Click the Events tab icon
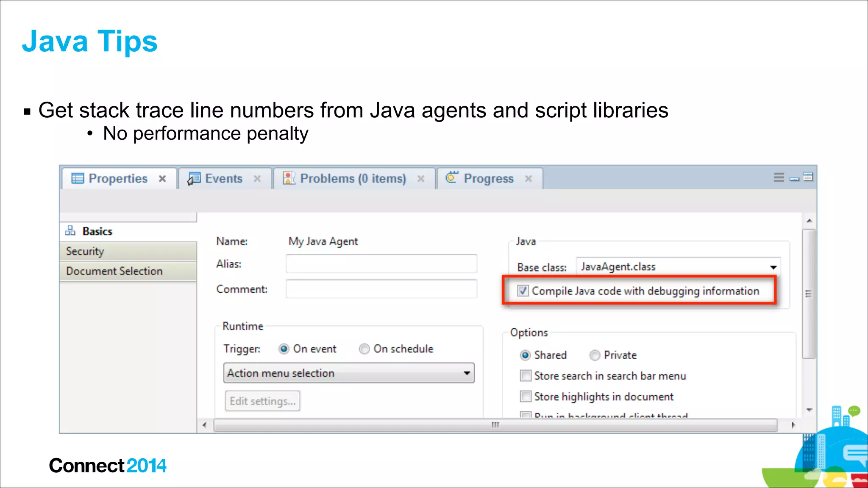Image resolution: width=868 pixels, height=488 pixels. pyautogui.click(x=194, y=178)
